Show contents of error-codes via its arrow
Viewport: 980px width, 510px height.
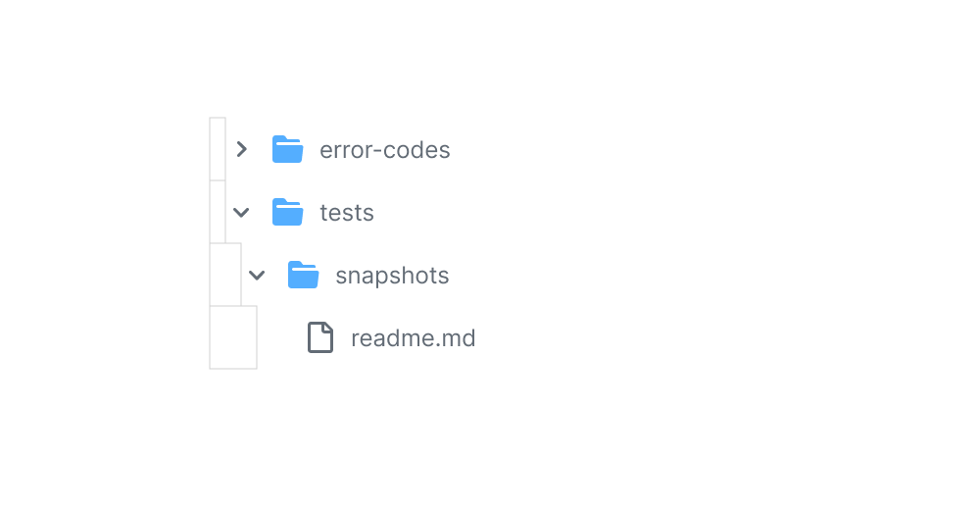241,149
